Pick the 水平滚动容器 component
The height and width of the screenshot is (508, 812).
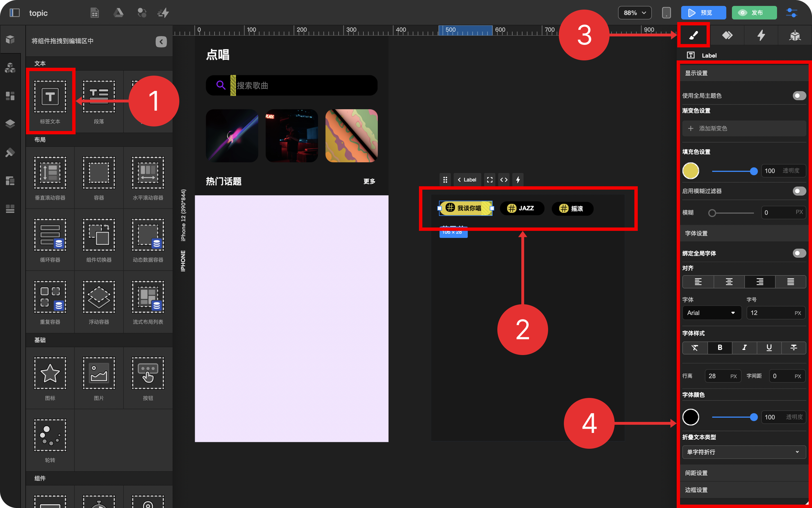tap(148, 178)
